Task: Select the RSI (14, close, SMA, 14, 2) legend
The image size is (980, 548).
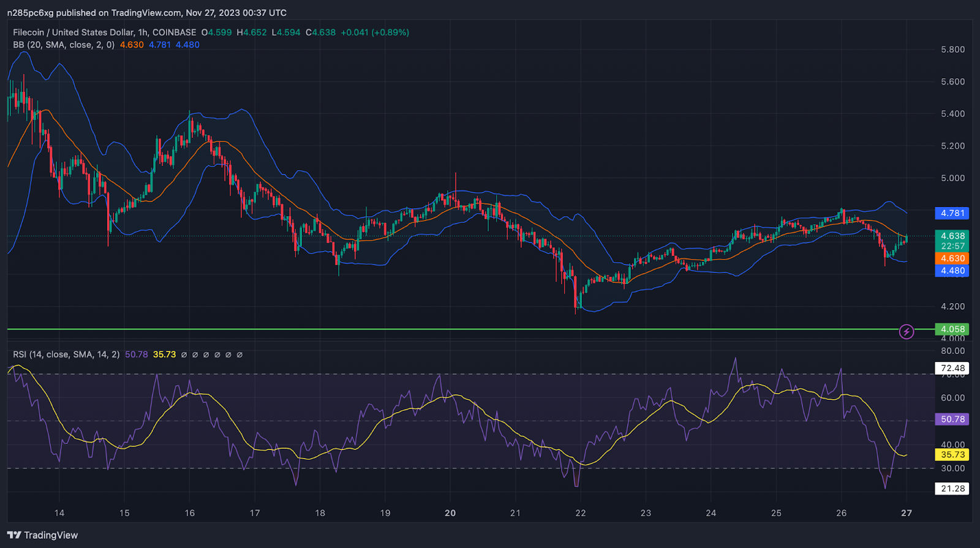Action: pyautogui.click(x=66, y=355)
